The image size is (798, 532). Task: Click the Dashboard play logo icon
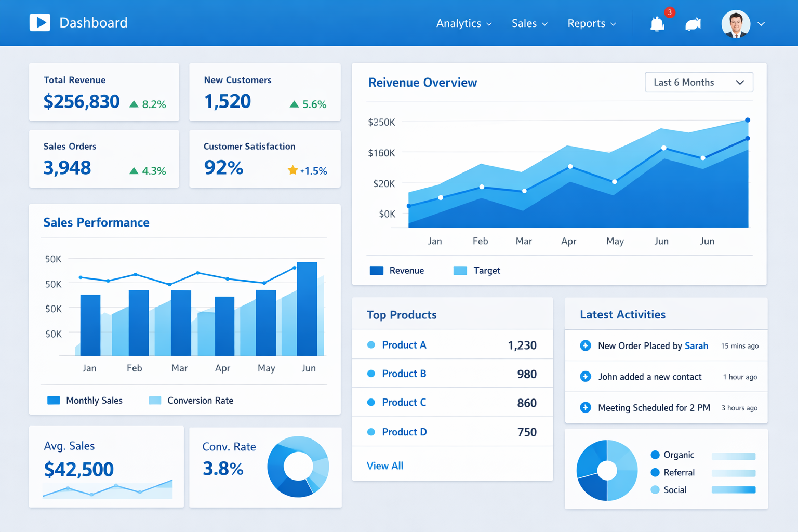pyautogui.click(x=40, y=22)
